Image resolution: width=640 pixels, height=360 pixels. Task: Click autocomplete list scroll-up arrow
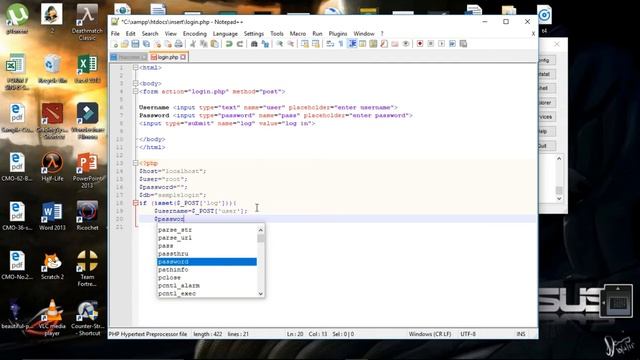261,230
